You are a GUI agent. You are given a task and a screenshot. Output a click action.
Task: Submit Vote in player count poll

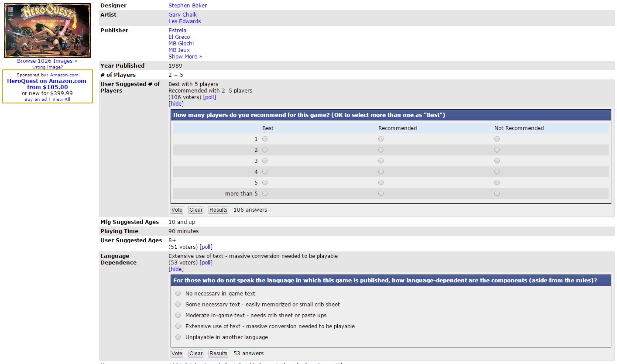[x=177, y=210]
